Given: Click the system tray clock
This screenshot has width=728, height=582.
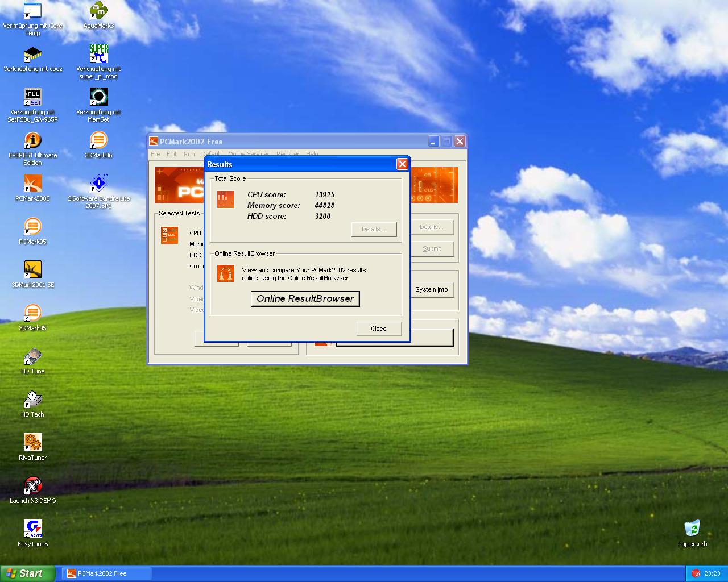Looking at the screenshot, I should click(712, 573).
